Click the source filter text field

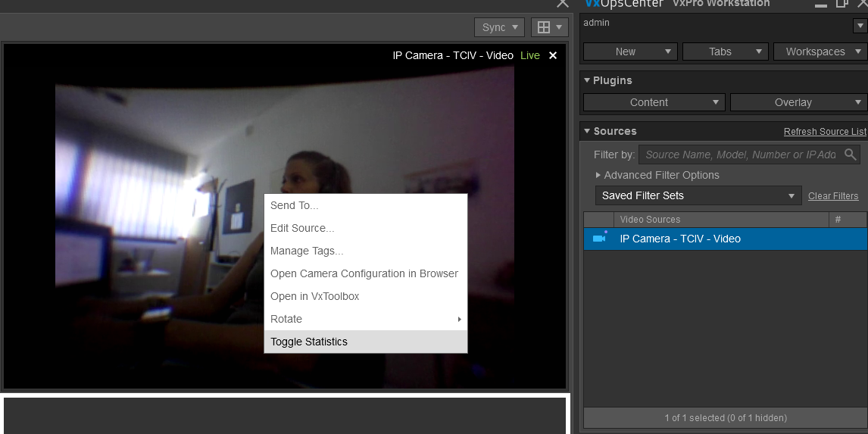(738, 155)
